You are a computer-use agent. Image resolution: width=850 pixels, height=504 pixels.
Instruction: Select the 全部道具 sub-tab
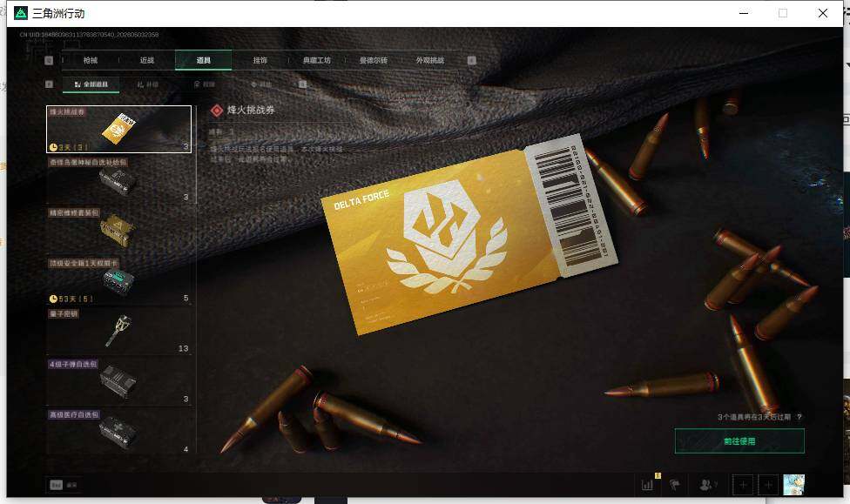click(x=91, y=84)
